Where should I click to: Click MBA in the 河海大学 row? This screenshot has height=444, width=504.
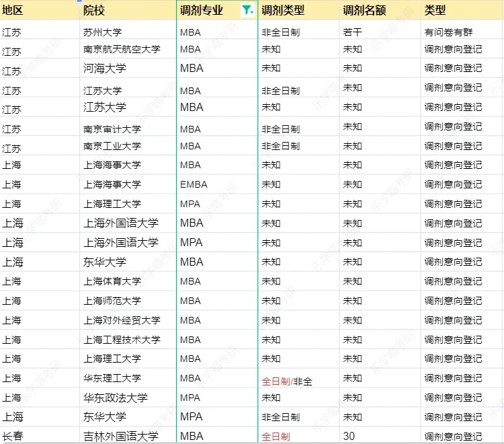click(x=192, y=68)
